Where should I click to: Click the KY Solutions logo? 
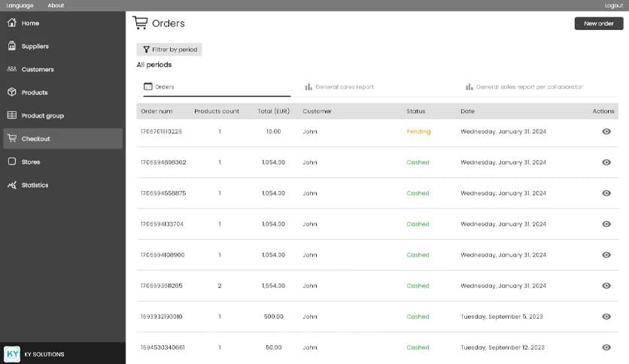pos(13,354)
